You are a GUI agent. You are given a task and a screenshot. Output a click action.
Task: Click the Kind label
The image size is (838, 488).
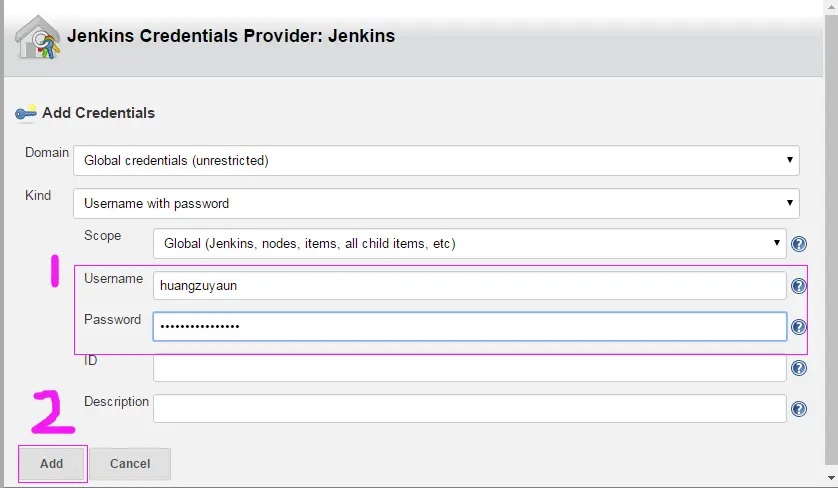tap(38, 195)
